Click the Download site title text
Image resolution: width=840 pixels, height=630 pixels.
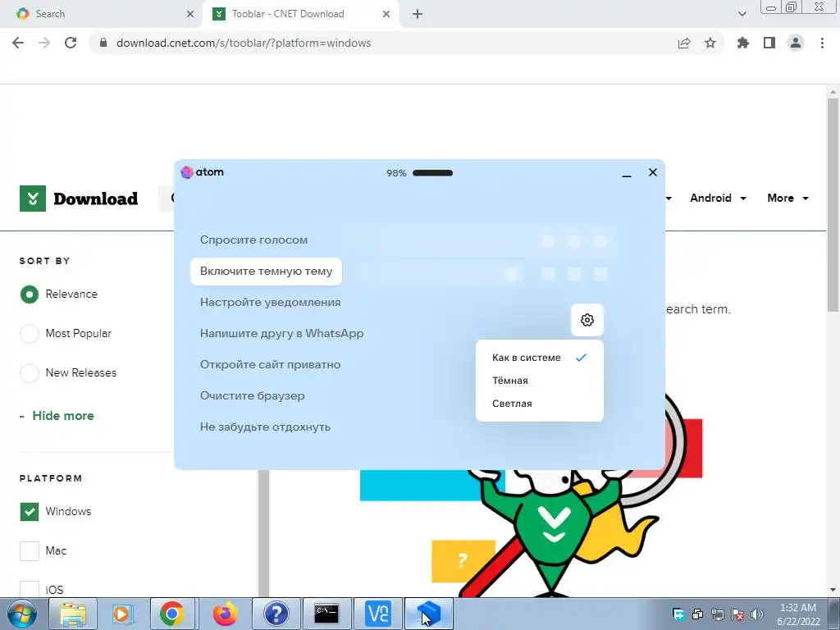click(95, 199)
